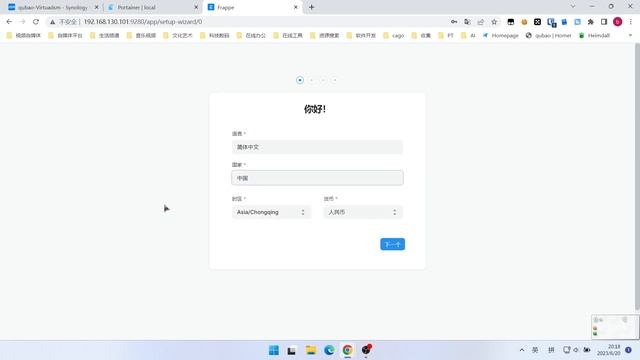Open a new browser tab
The width and height of the screenshot is (640, 360).
point(311,7)
